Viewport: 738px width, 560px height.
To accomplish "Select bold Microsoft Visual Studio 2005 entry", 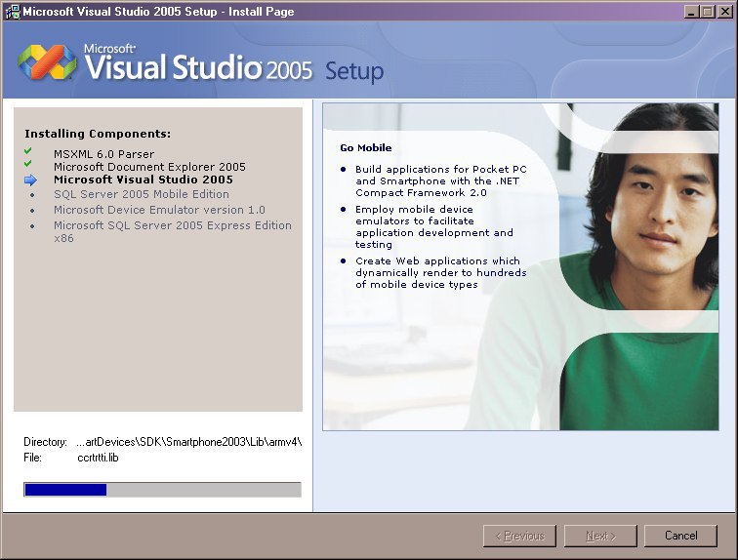I will pyautogui.click(x=143, y=180).
